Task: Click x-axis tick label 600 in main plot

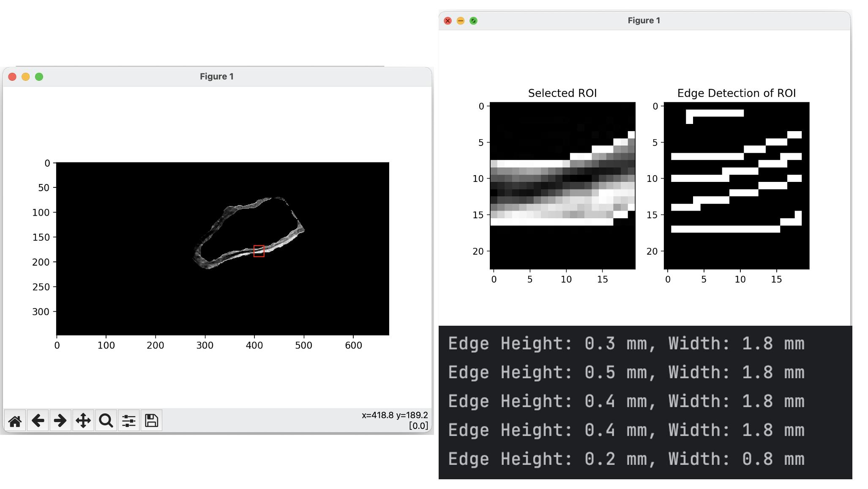Action: [x=353, y=345]
